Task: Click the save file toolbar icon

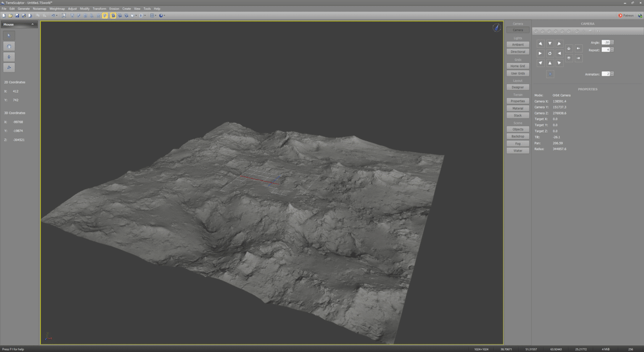Action: [17, 16]
